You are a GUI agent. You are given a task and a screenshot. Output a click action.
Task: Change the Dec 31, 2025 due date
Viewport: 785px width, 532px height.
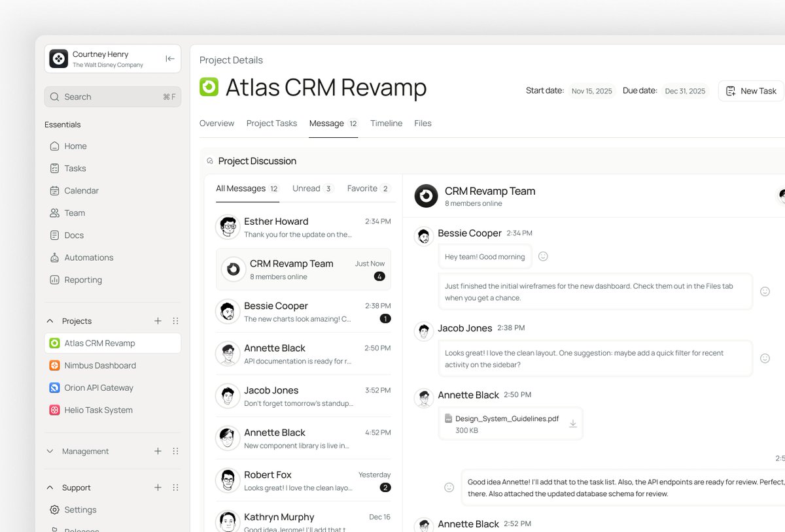[x=685, y=91]
